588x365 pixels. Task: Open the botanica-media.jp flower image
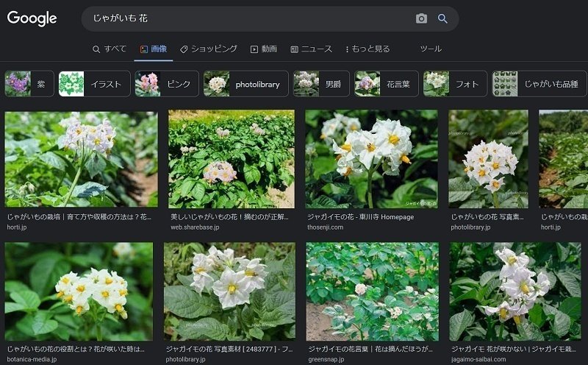click(79, 291)
